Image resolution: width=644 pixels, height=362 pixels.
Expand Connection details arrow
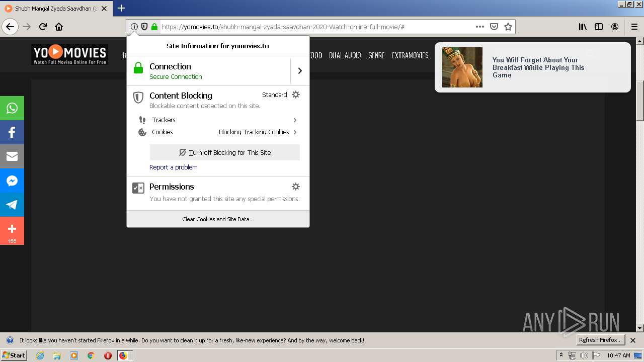(300, 71)
